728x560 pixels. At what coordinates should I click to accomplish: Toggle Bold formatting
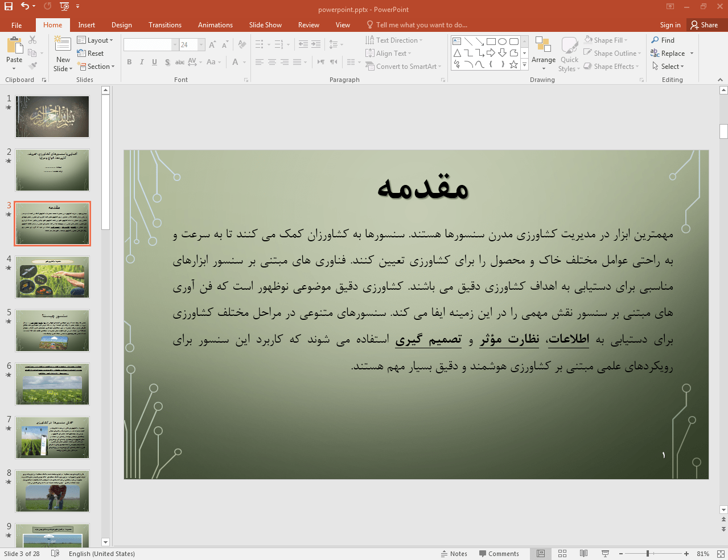pos(129,62)
